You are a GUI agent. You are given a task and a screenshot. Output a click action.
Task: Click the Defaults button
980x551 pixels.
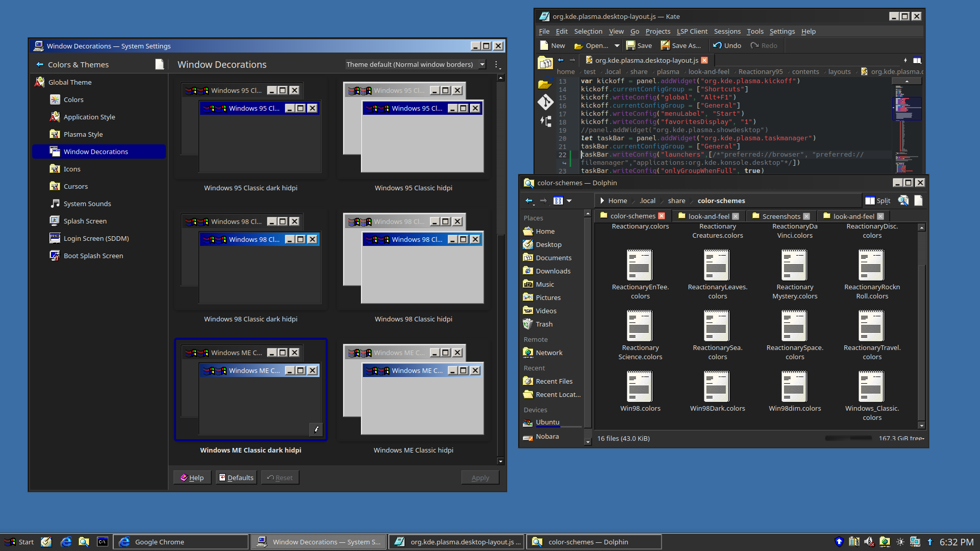coord(236,478)
